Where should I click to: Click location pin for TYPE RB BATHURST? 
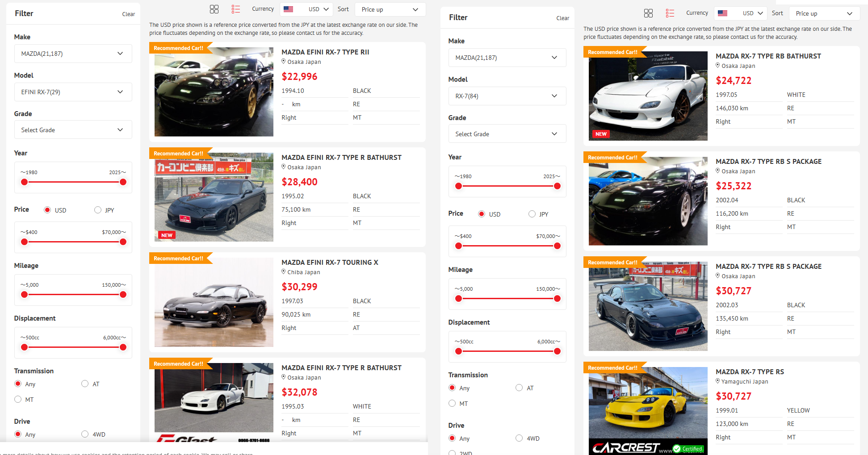click(717, 66)
